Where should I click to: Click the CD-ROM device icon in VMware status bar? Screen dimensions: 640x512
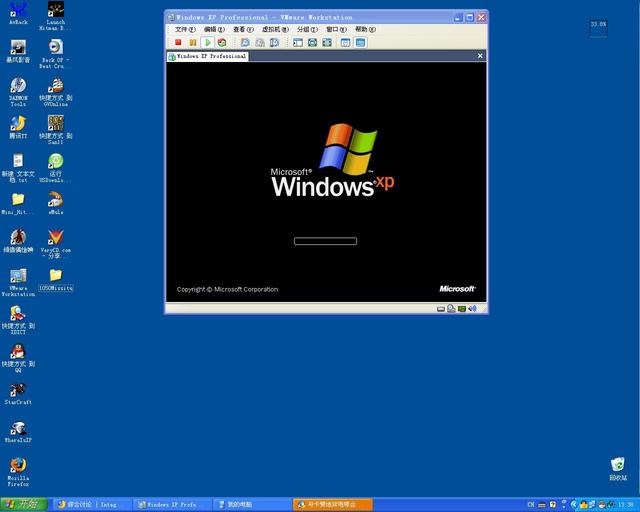451,309
